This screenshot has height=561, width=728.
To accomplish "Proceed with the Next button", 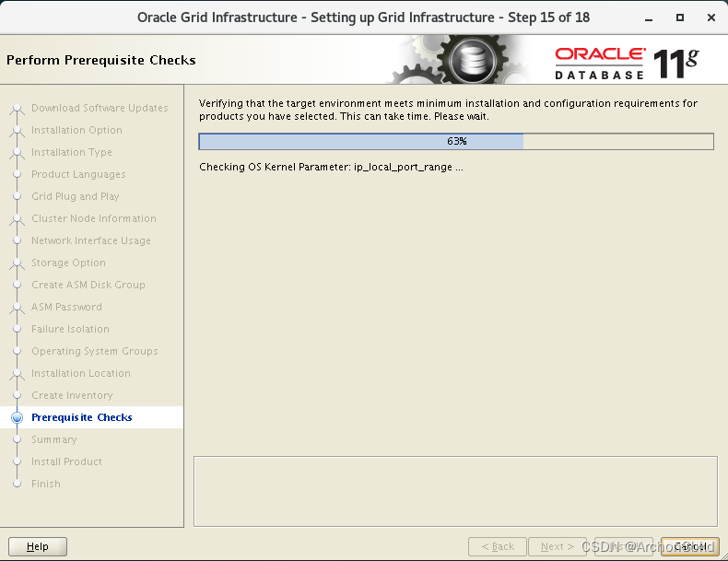I will [x=558, y=546].
